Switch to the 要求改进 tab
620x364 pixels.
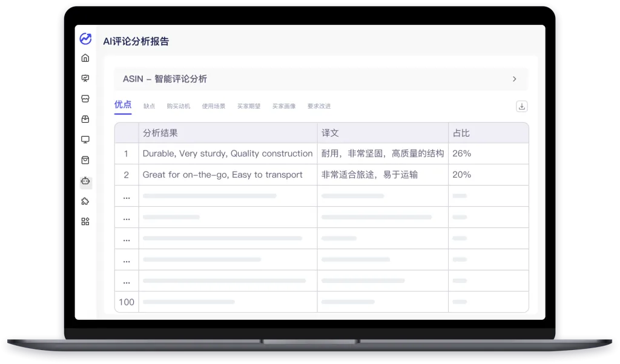click(319, 106)
